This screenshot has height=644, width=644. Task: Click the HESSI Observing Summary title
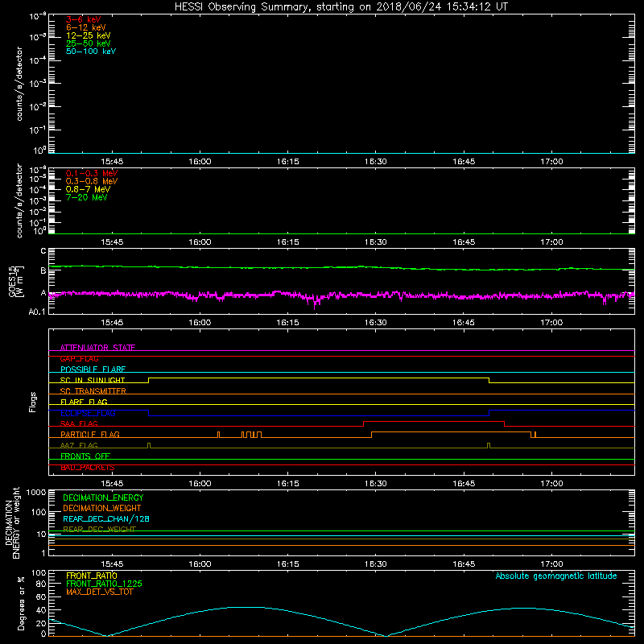[x=341, y=7]
